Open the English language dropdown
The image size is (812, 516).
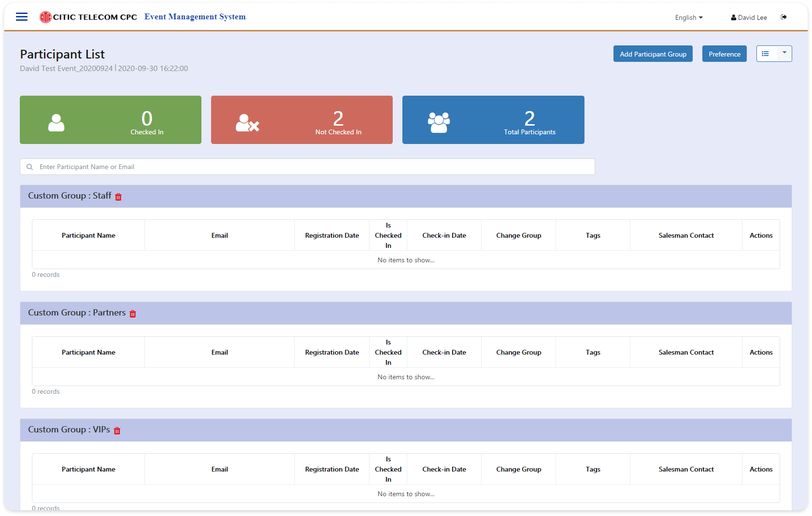pyautogui.click(x=688, y=17)
